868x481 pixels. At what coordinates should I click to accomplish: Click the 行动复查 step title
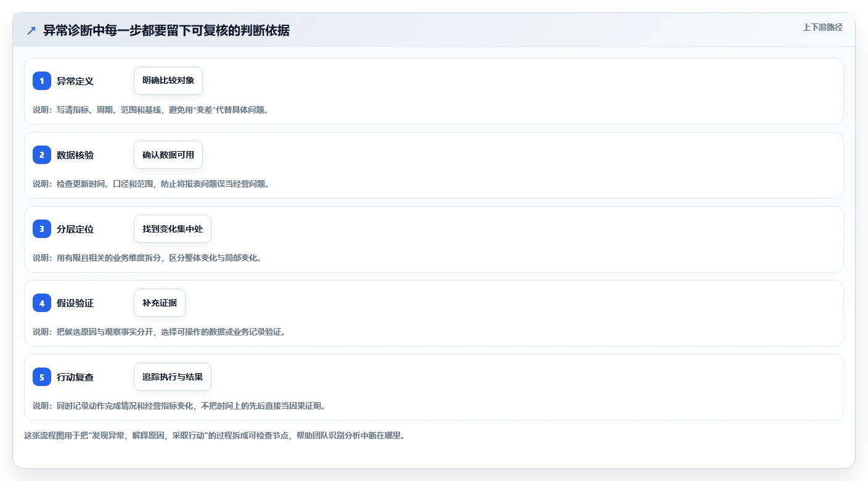click(75, 377)
